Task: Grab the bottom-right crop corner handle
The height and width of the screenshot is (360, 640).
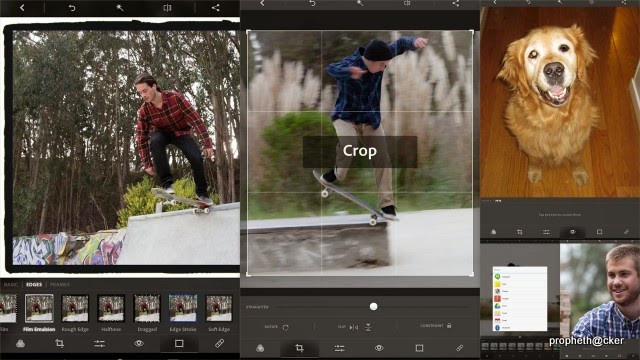Action: tap(471, 274)
